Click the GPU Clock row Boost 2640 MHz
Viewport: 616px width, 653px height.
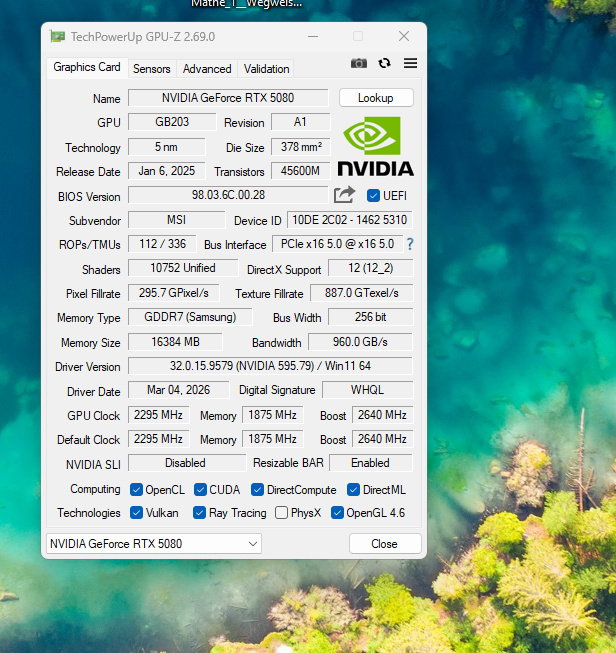pos(382,415)
